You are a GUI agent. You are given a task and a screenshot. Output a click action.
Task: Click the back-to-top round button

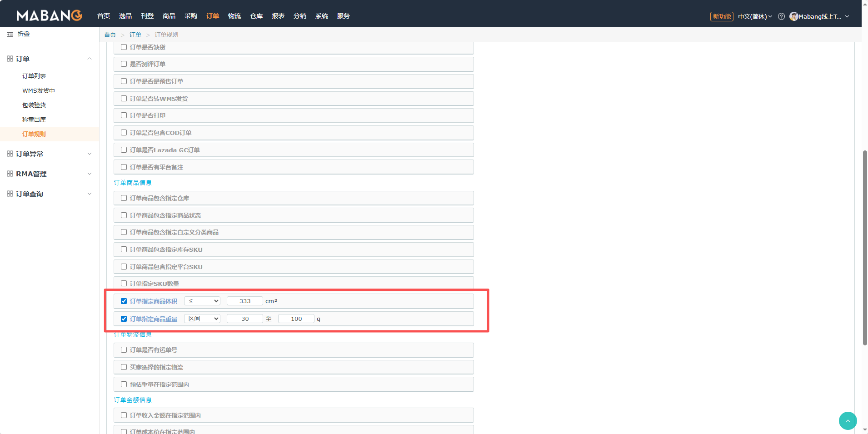pos(848,421)
